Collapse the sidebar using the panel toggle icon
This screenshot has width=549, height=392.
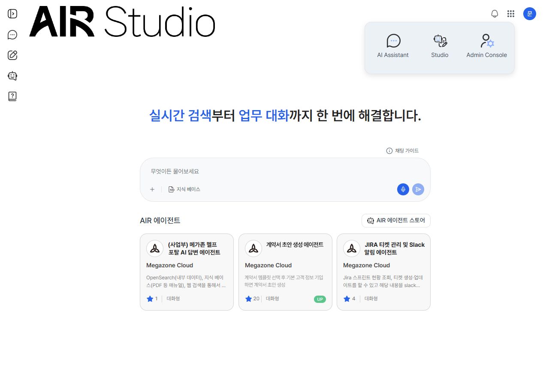12,14
